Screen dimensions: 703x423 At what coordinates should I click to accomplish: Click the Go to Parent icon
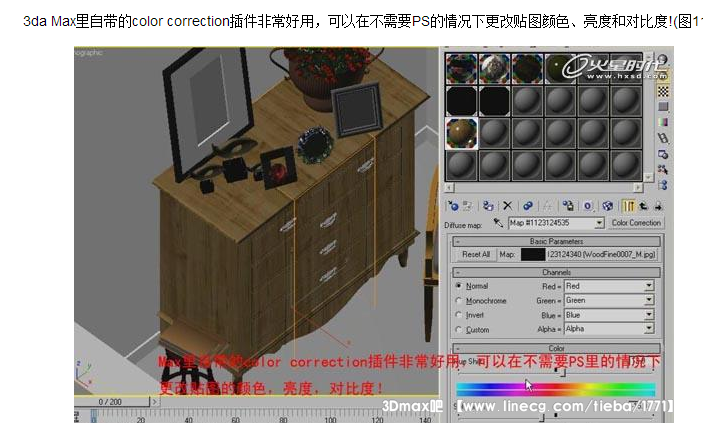643,206
